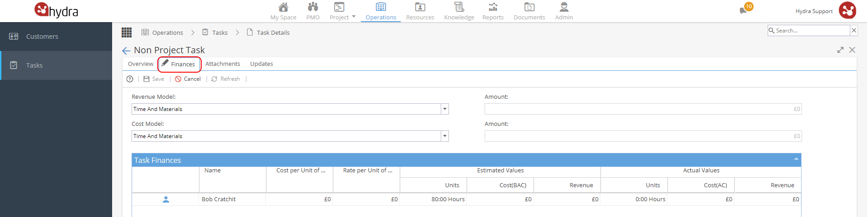Open Customers in the sidebar
The height and width of the screenshot is (217, 868).
click(56, 37)
